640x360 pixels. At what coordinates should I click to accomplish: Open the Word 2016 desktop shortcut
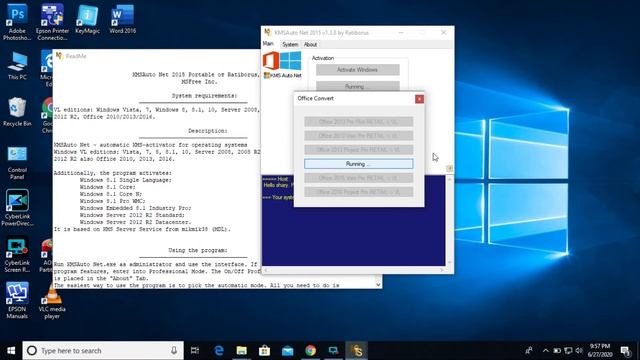[x=122, y=19]
